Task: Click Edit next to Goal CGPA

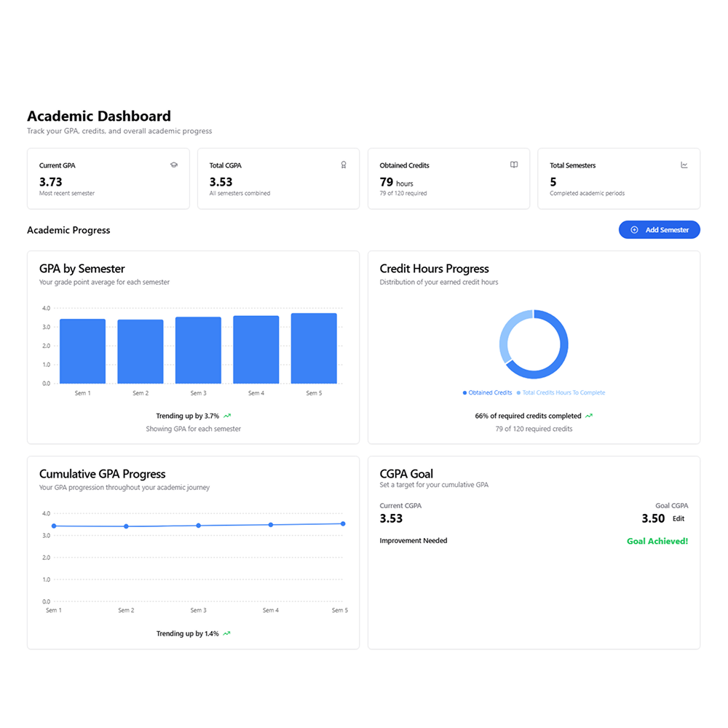Action: pyautogui.click(x=678, y=518)
